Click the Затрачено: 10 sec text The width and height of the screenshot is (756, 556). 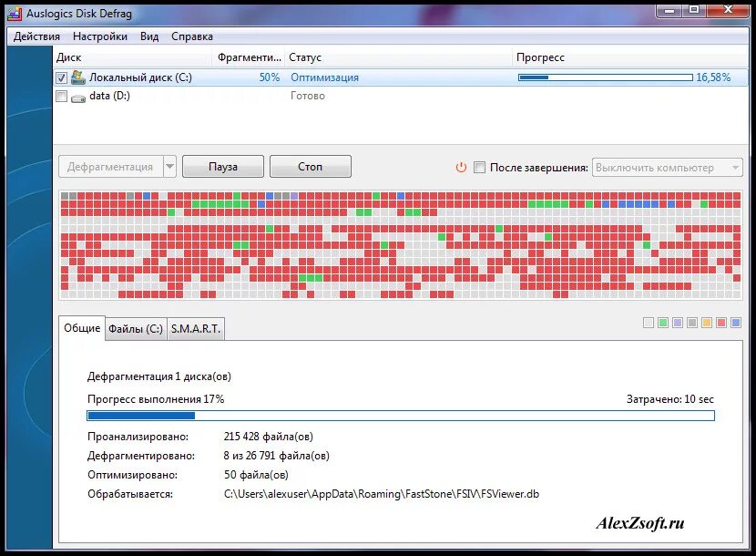click(x=670, y=399)
